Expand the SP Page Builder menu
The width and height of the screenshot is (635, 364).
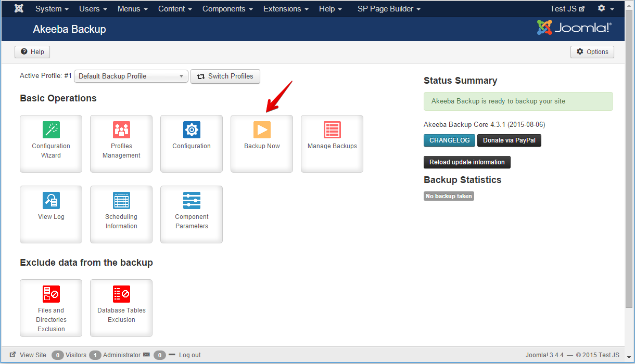tap(389, 9)
